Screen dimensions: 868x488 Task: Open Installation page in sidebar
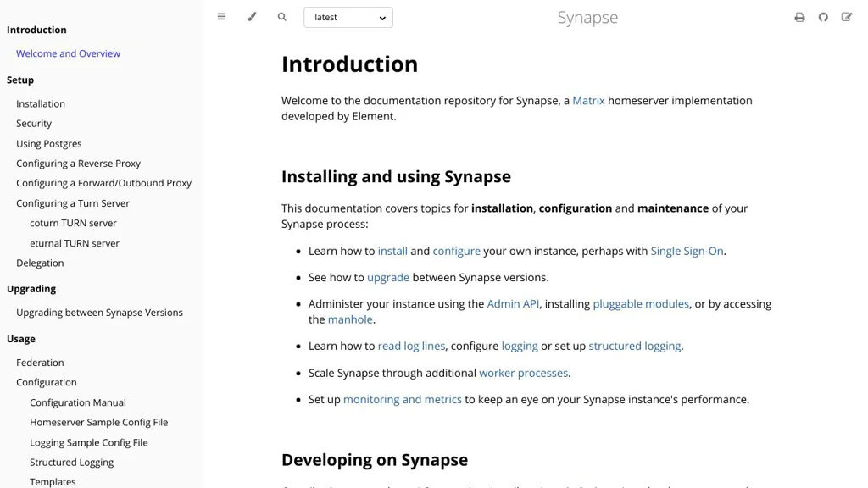[41, 104]
